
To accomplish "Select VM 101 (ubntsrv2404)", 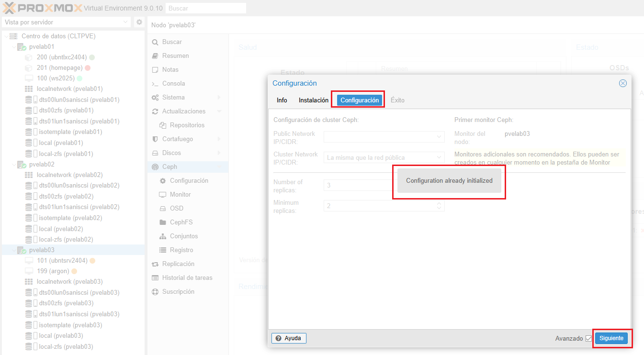I will click(x=62, y=261).
